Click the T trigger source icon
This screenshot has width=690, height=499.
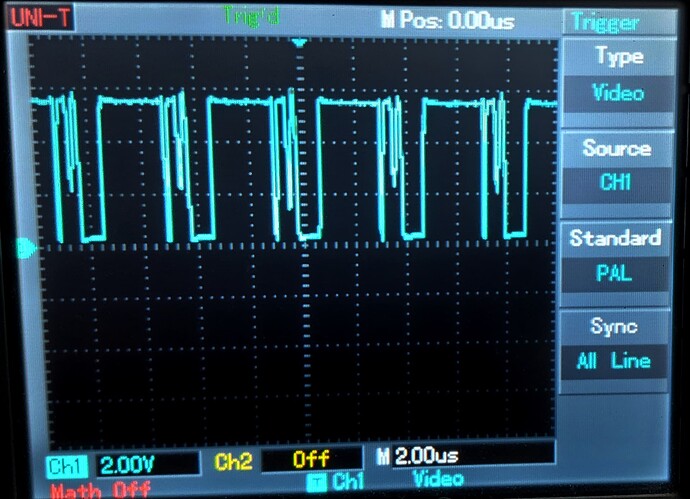tap(320, 481)
